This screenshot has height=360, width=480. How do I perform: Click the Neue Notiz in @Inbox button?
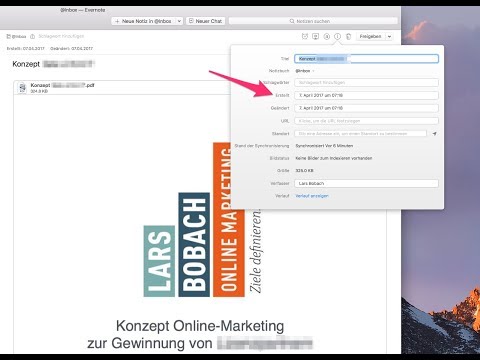[x=143, y=21]
